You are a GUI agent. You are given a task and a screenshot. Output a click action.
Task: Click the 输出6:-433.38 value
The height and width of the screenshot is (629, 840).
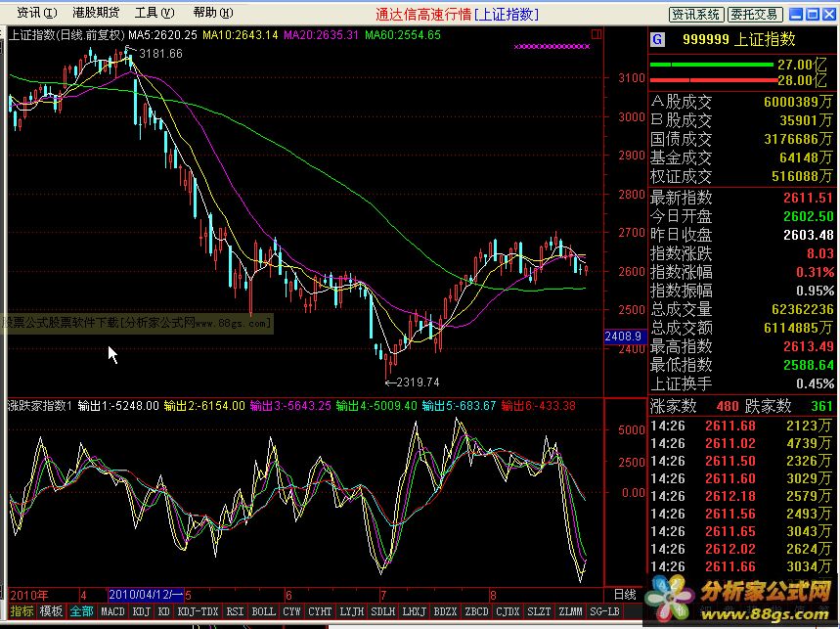(539, 406)
